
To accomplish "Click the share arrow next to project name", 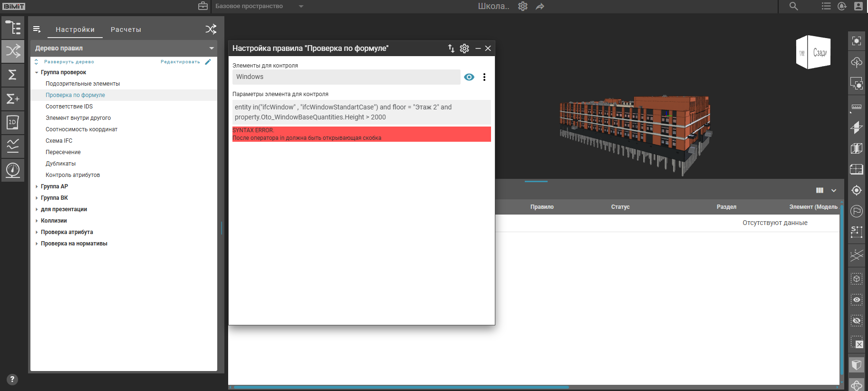I will [540, 6].
